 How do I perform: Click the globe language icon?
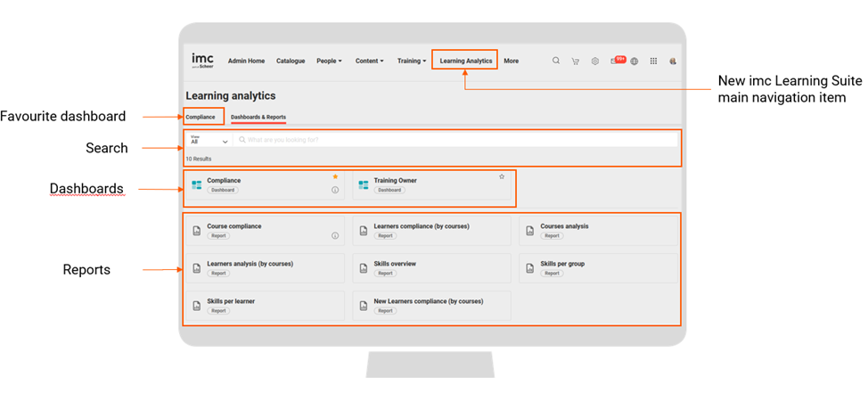pyautogui.click(x=635, y=61)
